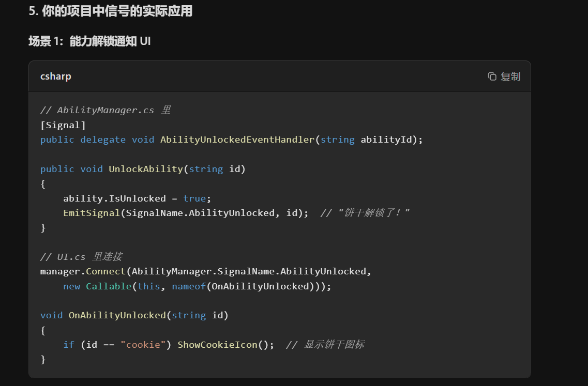Click the abilityId parameter name
The image size is (588, 386).
[x=386, y=140]
